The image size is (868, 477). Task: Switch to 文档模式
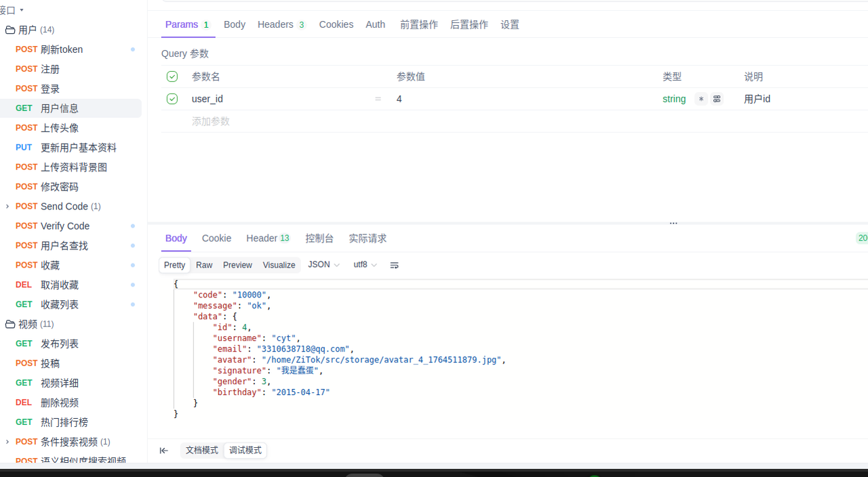point(202,451)
